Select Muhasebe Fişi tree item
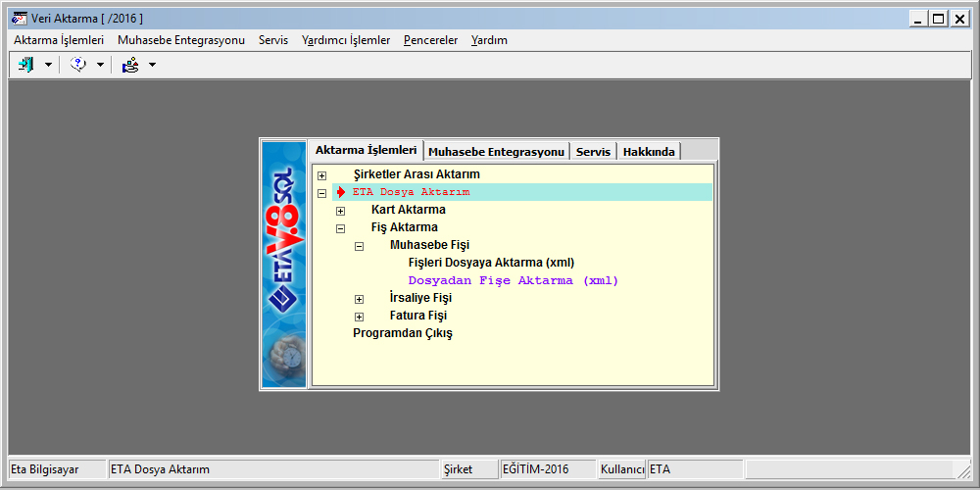 point(429,244)
